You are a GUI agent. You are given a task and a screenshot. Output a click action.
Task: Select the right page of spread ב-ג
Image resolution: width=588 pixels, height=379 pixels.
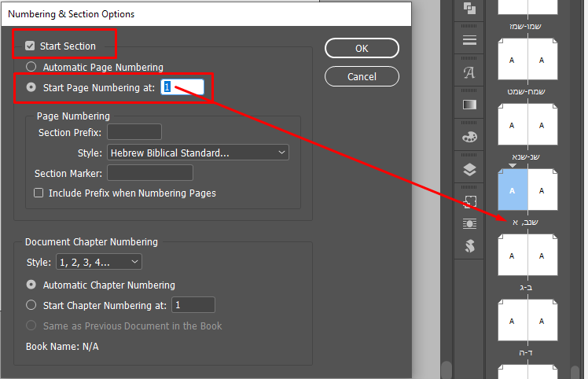tap(542, 256)
